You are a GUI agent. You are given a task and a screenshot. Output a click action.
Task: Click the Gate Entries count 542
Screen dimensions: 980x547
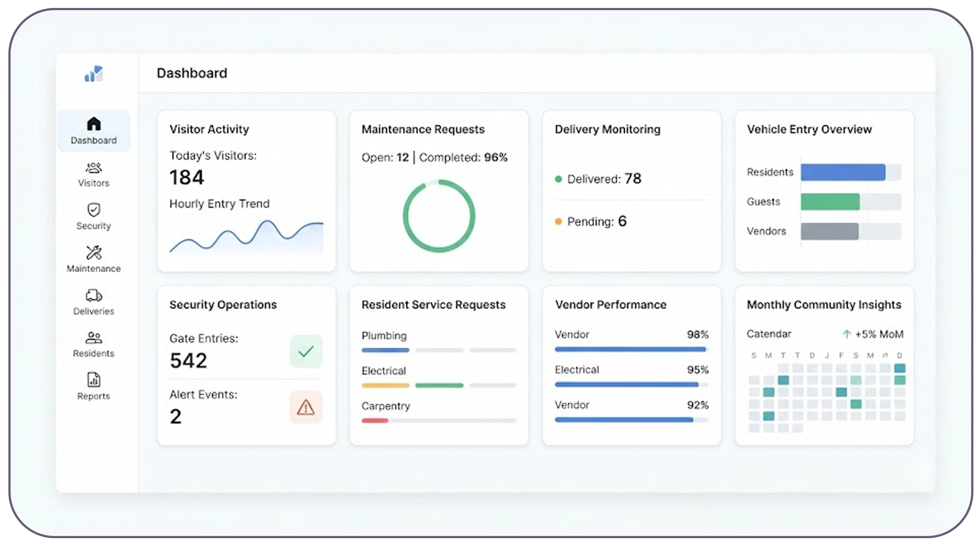click(x=188, y=360)
